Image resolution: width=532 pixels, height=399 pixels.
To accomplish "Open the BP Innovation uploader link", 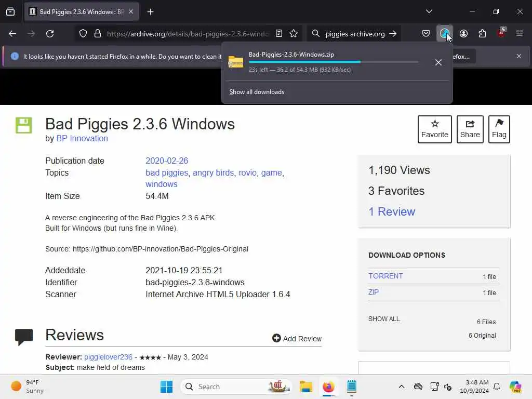I will coord(82,138).
